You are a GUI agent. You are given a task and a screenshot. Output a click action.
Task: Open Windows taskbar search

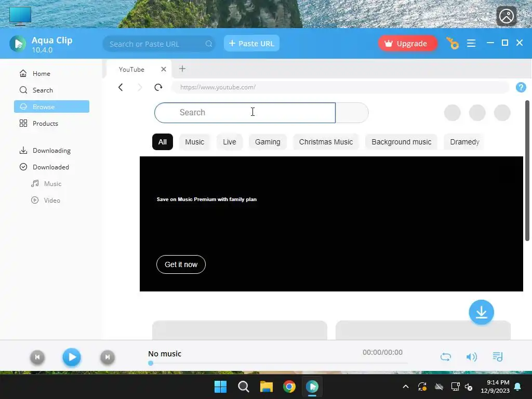click(x=243, y=387)
